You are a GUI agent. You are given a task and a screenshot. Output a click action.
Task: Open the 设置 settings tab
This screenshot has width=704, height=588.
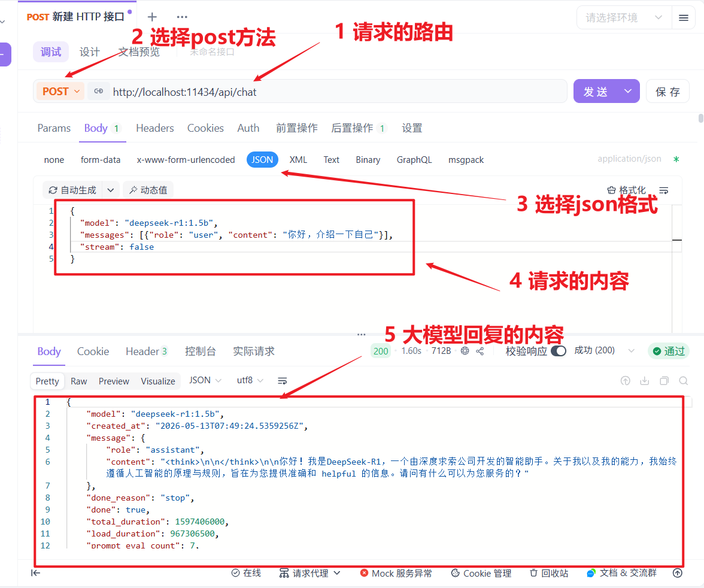pos(412,128)
